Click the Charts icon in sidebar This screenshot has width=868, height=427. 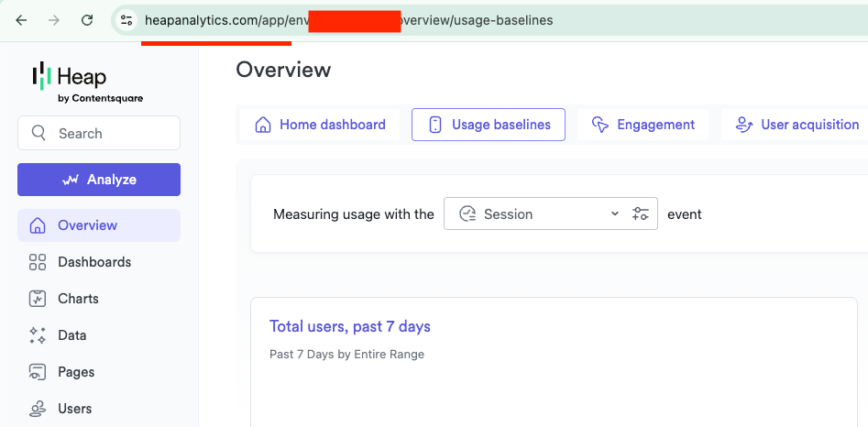(37, 299)
